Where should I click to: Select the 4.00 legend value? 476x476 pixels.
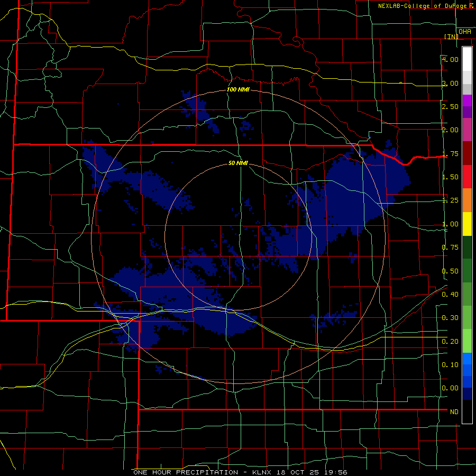point(450,59)
